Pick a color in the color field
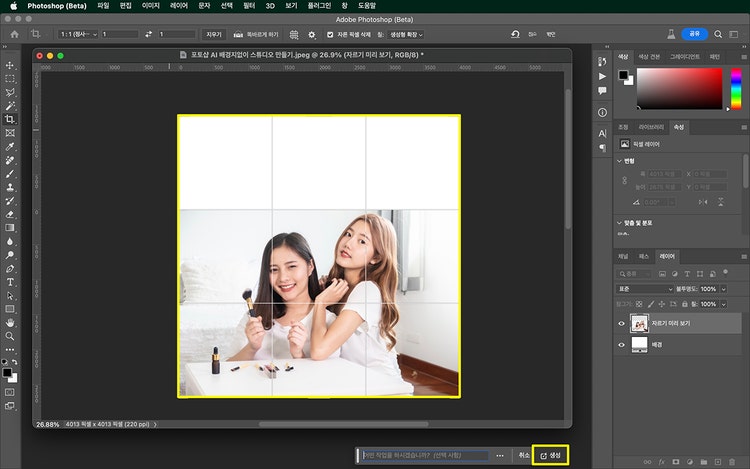The image size is (750, 469). pyautogui.click(x=680, y=88)
